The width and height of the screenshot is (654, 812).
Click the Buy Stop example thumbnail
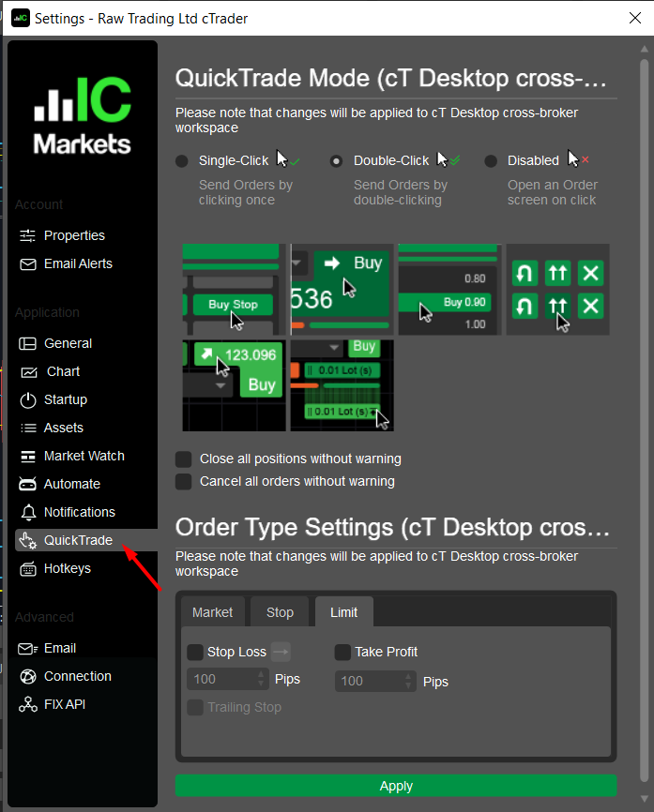(235, 290)
